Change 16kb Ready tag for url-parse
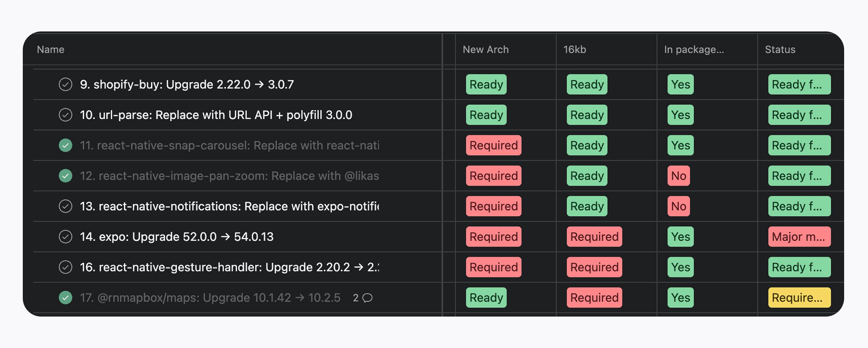The height and width of the screenshot is (348, 868). pos(587,115)
